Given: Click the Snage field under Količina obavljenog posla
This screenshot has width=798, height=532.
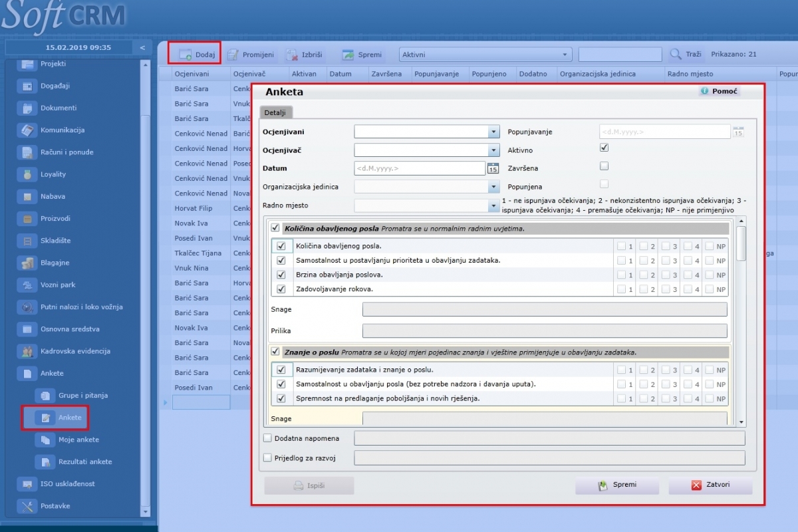Looking at the screenshot, I should 544,309.
